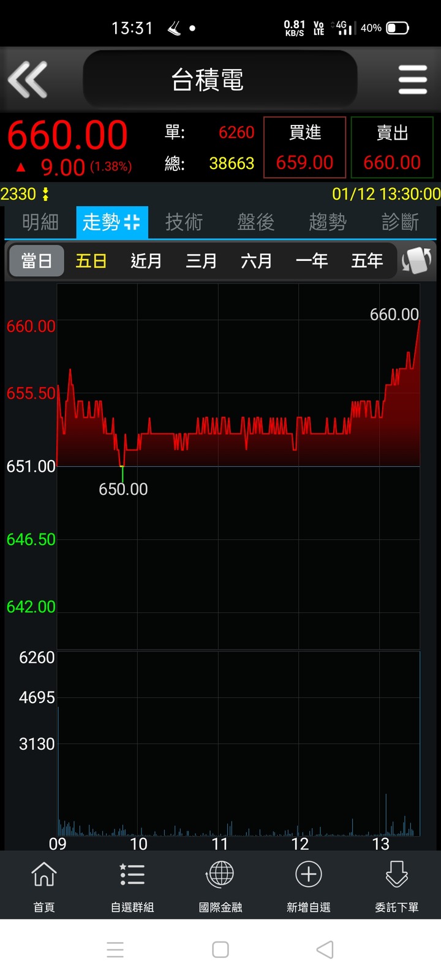Tap the yellow arrows beside 2330

point(45,194)
